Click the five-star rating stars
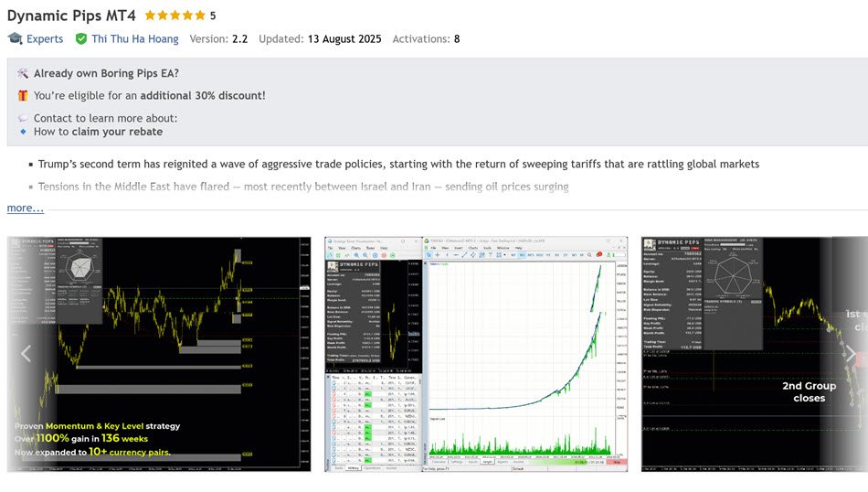Image resolution: width=868 pixels, height=492 pixels. (175, 16)
